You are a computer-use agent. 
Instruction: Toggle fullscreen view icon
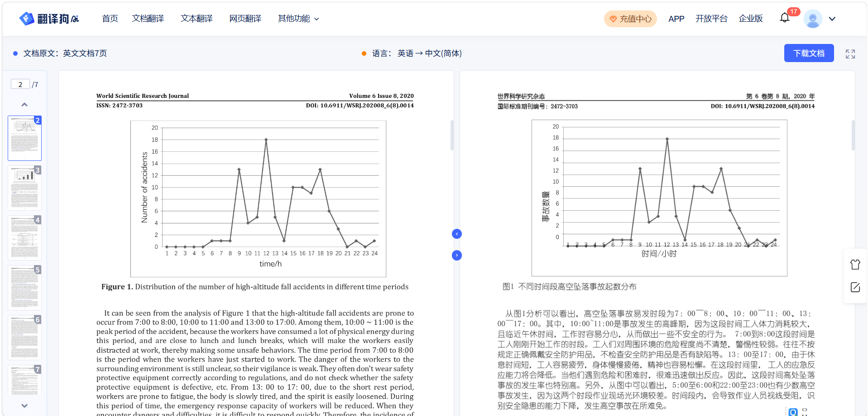click(x=850, y=54)
